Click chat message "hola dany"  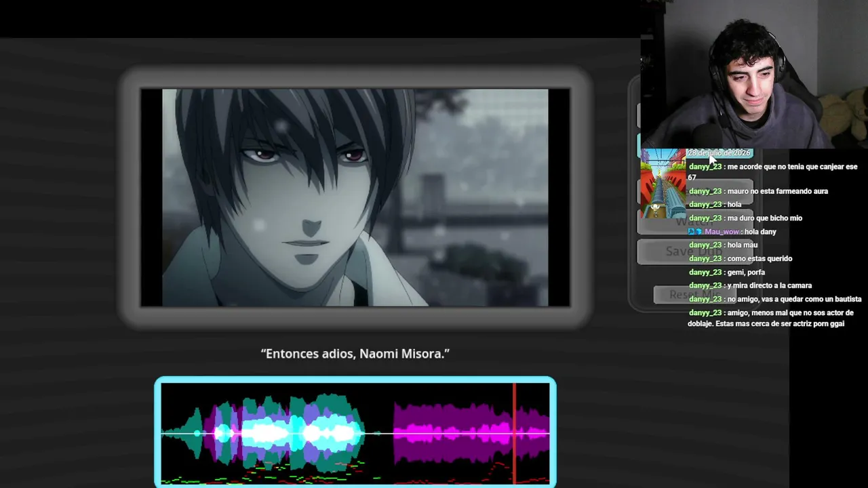(759, 232)
